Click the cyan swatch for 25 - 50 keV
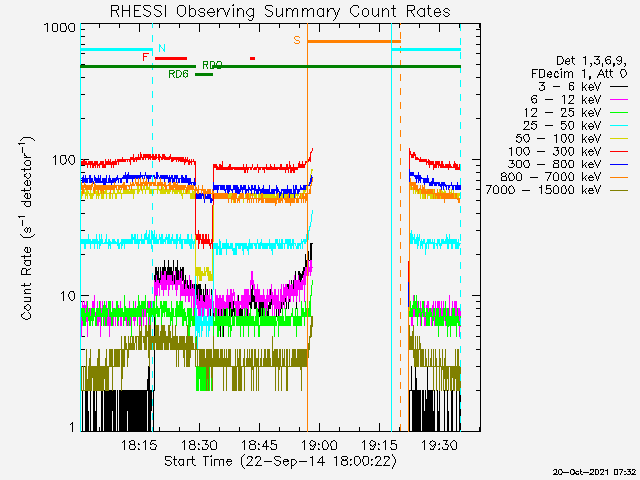This screenshot has width=640, height=480. [x=618, y=126]
